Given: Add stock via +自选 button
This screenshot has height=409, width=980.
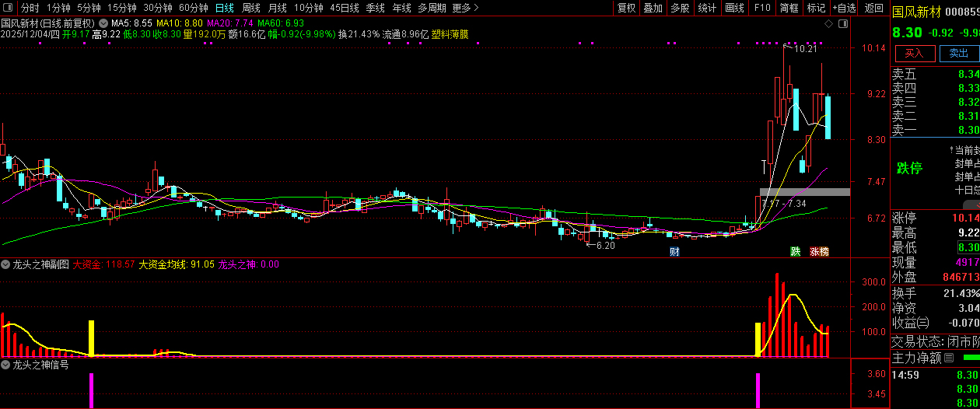Looking at the screenshot, I should [844, 8].
